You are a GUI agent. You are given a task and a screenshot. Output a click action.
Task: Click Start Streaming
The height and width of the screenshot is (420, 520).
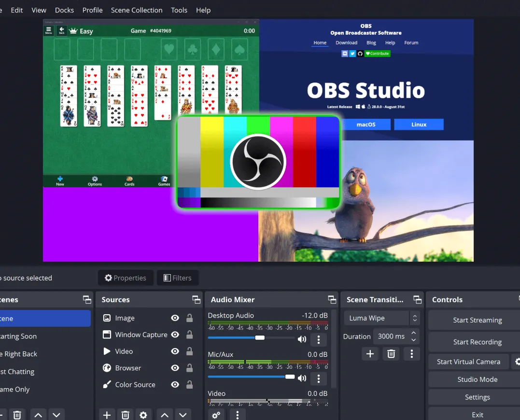point(477,320)
